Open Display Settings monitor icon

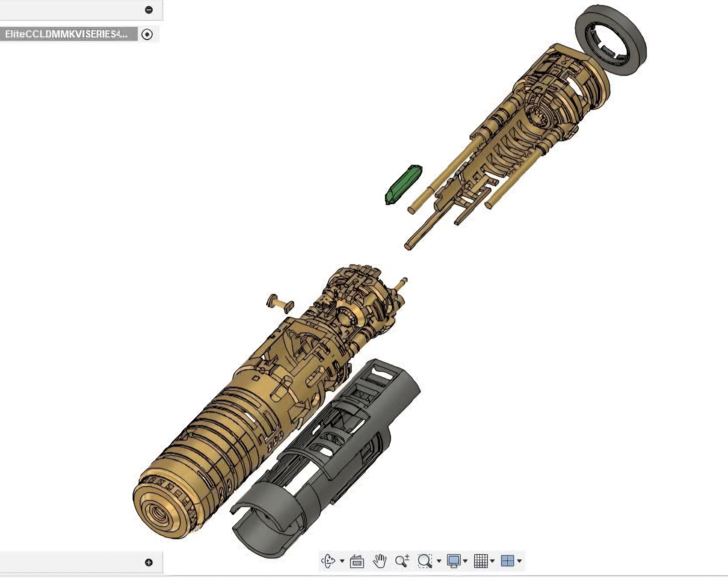tap(453, 561)
